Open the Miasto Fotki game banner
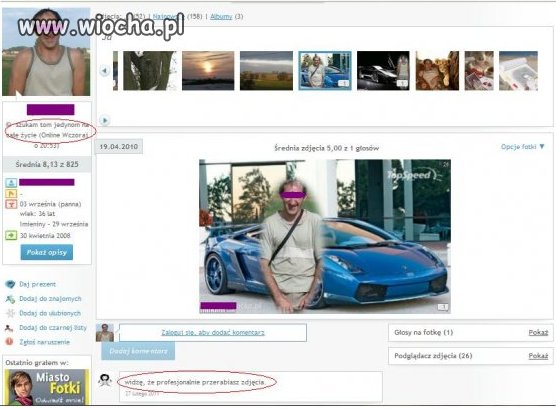The image size is (556, 409). (46, 387)
